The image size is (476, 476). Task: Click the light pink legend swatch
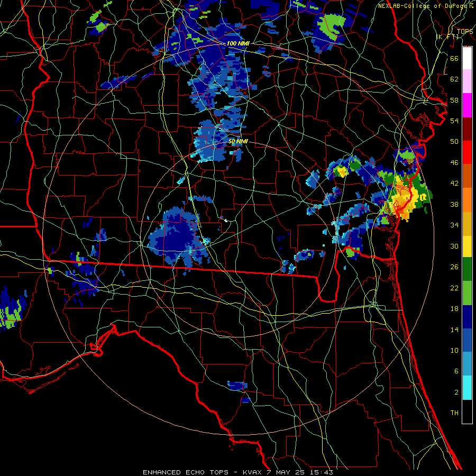[x=467, y=81]
